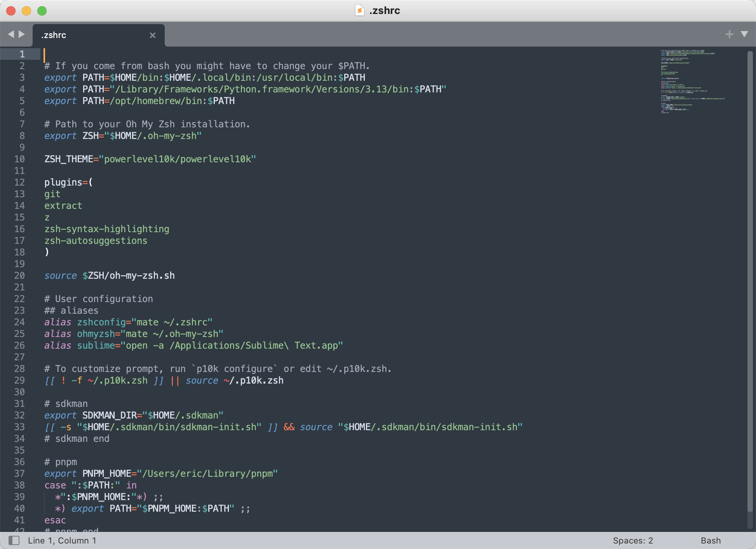Click the '# If you come from bash' comment
This screenshot has height=549, width=756.
pos(207,66)
